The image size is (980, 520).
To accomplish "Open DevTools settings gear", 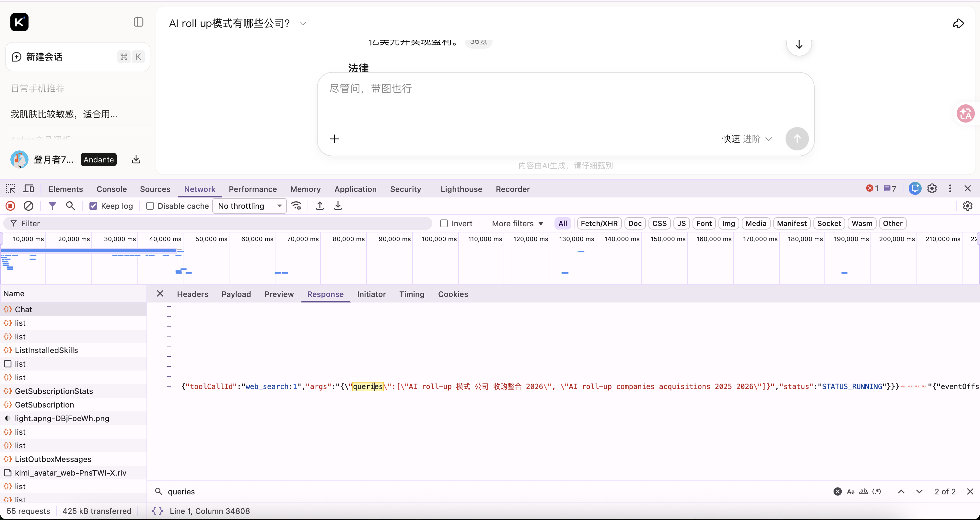I will click(x=932, y=188).
